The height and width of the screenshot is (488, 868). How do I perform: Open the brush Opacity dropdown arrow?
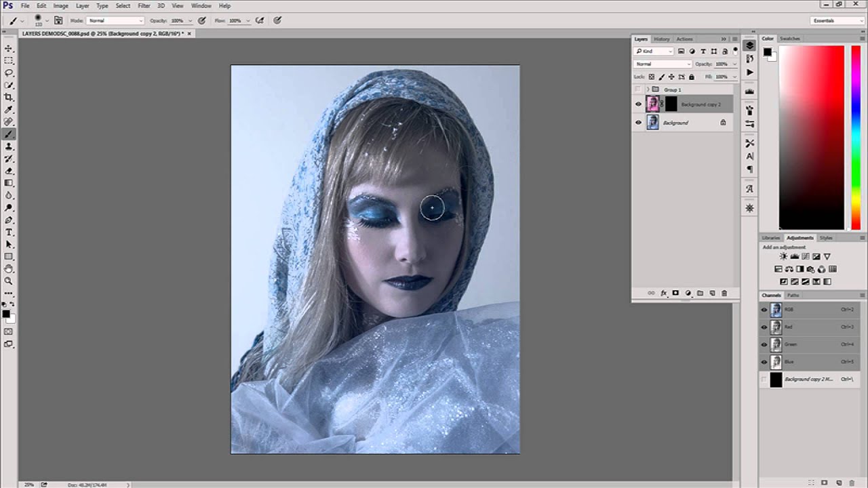point(192,20)
